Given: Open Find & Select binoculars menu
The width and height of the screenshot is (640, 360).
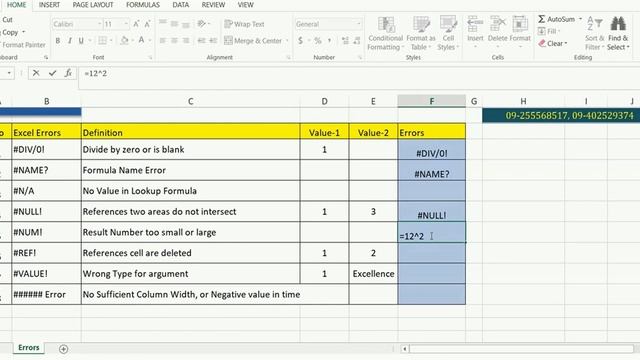Looking at the screenshot, I should [618, 33].
